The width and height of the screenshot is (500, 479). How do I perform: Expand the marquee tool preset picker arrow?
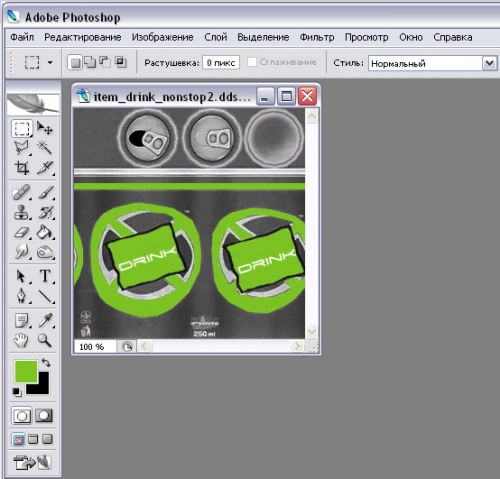[x=50, y=62]
